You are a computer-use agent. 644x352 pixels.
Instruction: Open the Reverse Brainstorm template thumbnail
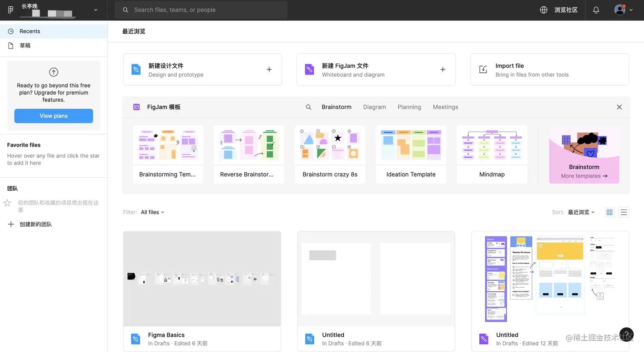[249, 155]
